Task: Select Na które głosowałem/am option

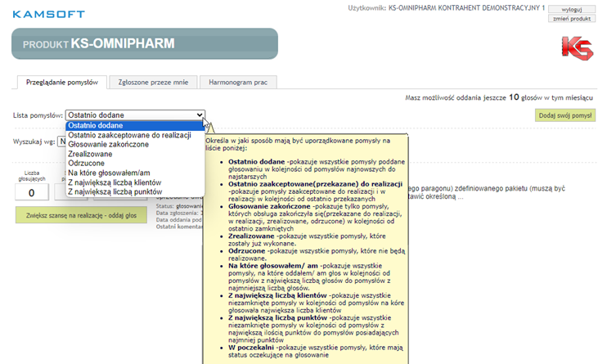Action: tap(135, 173)
